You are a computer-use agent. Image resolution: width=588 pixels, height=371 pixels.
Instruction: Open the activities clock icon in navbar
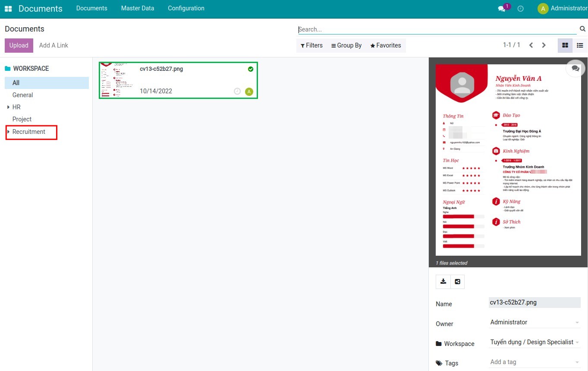pyautogui.click(x=521, y=9)
